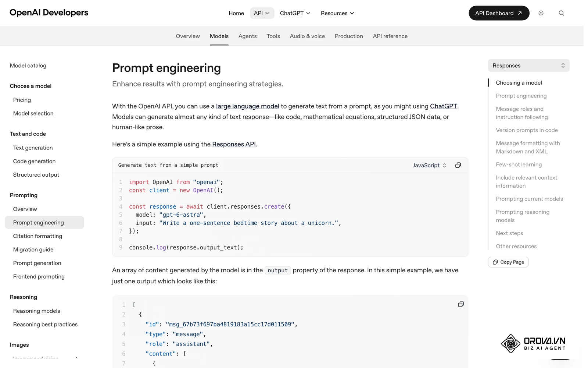This screenshot has width=588, height=368.
Task: Jump to Other resources section
Action: (x=516, y=246)
